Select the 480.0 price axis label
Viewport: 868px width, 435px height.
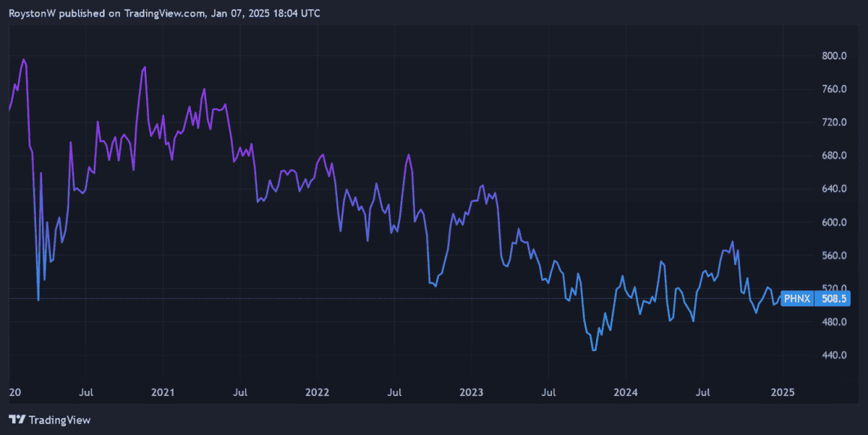833,322
